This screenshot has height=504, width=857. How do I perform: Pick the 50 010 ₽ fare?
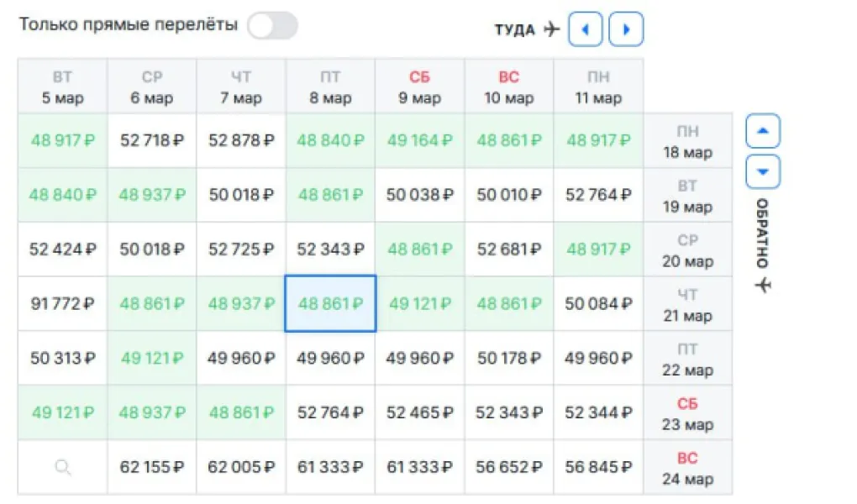click(x=509, y=195)
